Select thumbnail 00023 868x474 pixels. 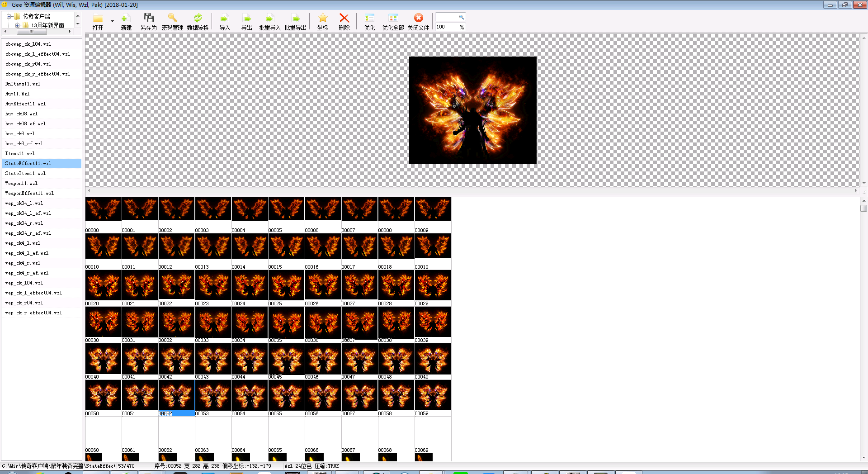click(x=213, y=288)
